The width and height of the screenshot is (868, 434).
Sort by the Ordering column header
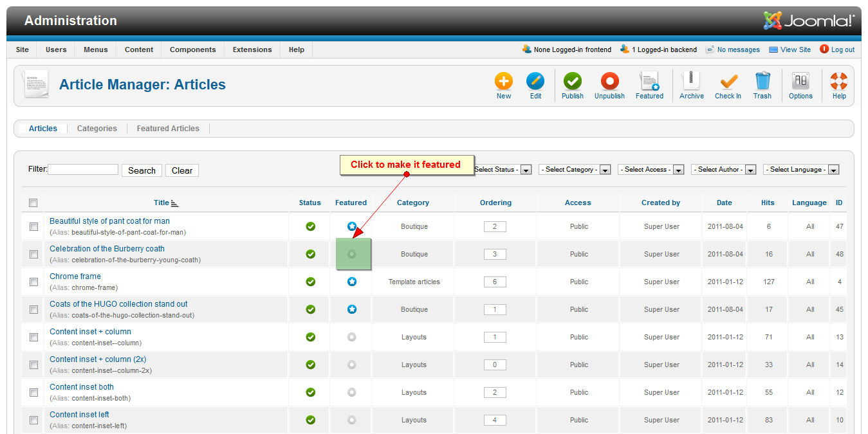pyautogui.click(x=495, y=203)
